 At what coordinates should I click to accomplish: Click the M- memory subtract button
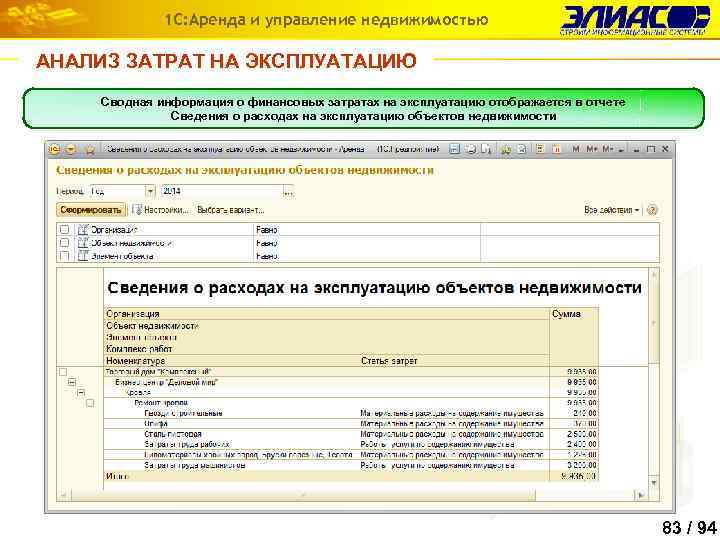(608, 149)
